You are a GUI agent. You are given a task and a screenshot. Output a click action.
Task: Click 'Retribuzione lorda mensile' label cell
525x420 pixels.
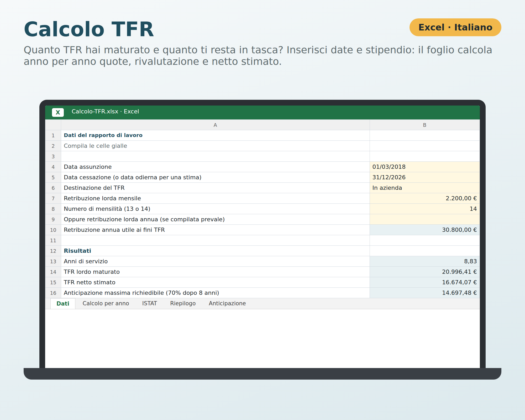(215, 198)
